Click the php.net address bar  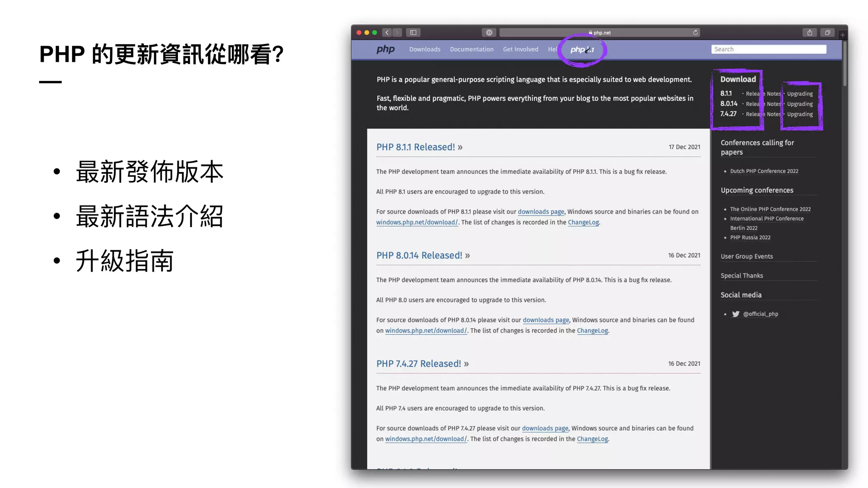(x=600, y=33)
